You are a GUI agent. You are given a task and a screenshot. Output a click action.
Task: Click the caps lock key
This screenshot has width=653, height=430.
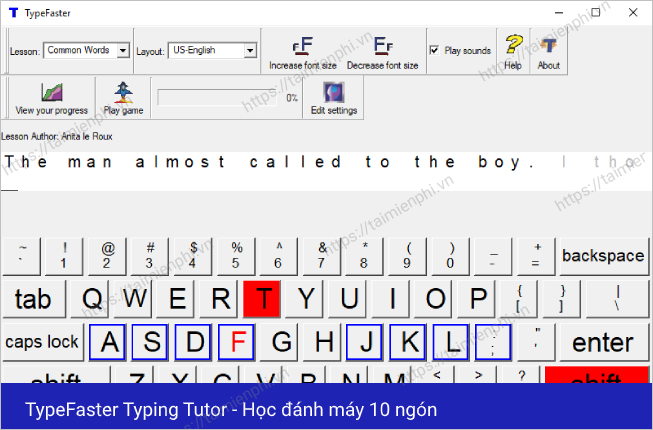click(x=42, y=342)
